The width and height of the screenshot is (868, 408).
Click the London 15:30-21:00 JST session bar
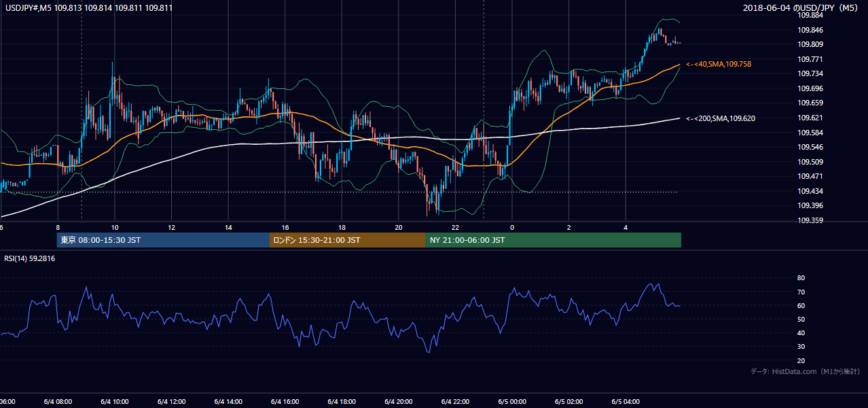tap(348, 240)
